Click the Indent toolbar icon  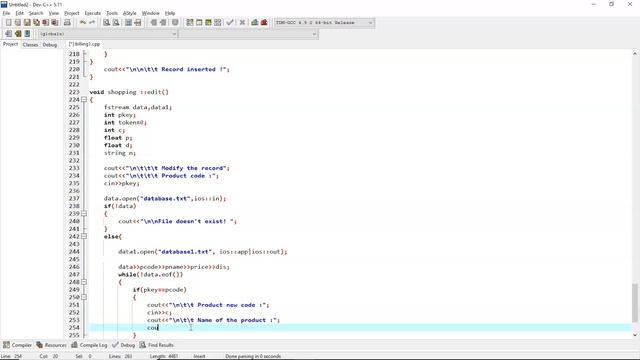click(x=153, y=22)
